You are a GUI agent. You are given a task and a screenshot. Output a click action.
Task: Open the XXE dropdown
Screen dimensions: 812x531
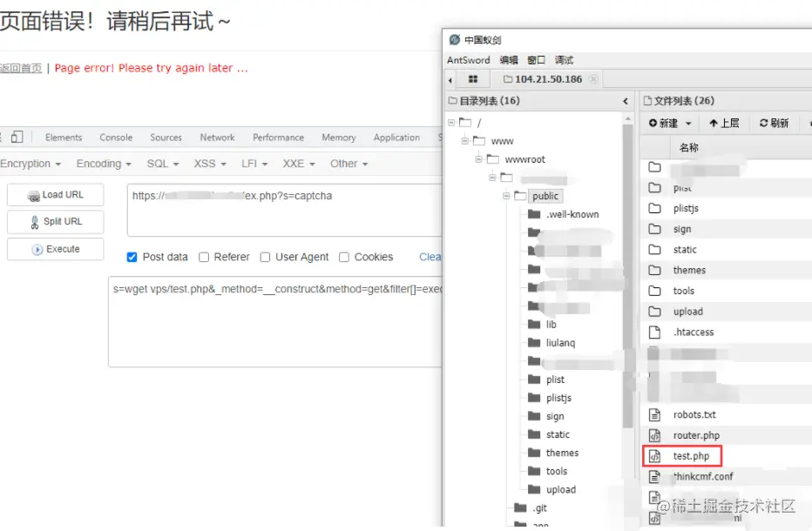click(x=299, y=164)
